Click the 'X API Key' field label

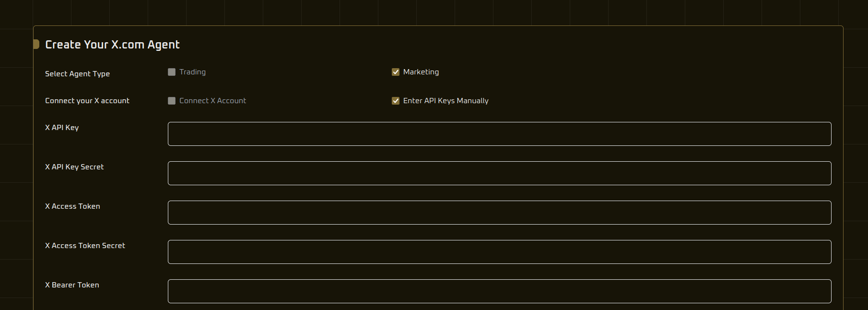(62, 127)
